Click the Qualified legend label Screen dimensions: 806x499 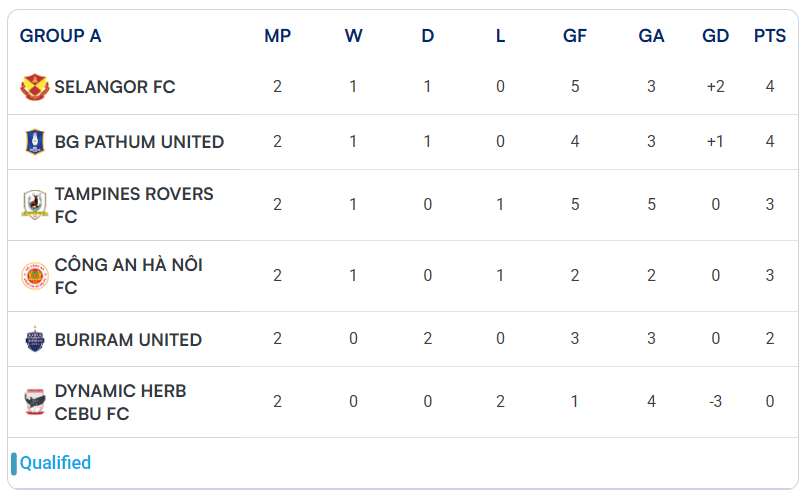(56, 463)
